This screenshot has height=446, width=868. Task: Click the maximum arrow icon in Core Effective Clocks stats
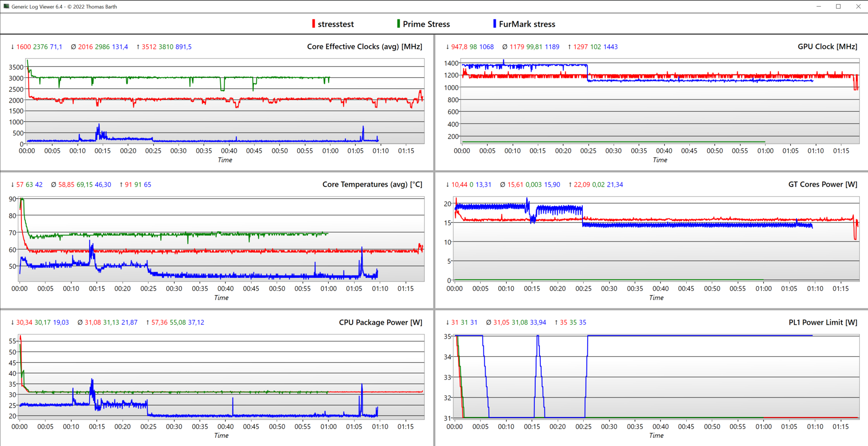point(138,47)
